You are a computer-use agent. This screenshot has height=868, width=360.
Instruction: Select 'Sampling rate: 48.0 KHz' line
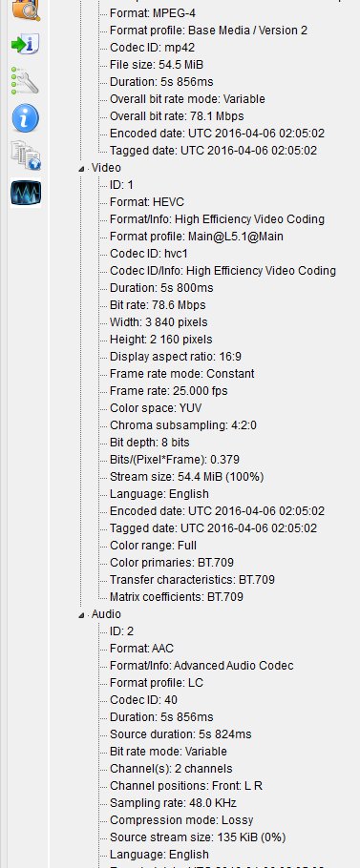tap(174, 803)
